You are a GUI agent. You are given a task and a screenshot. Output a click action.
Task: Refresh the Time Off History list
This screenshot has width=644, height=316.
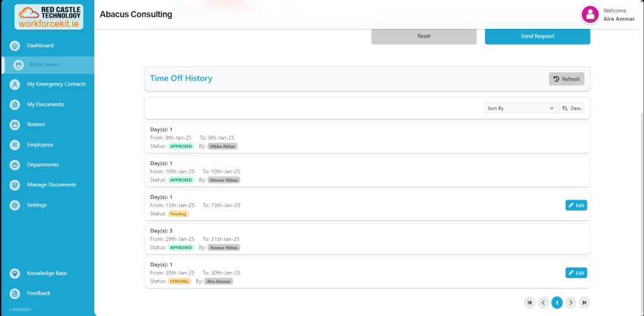pos(567,79)
